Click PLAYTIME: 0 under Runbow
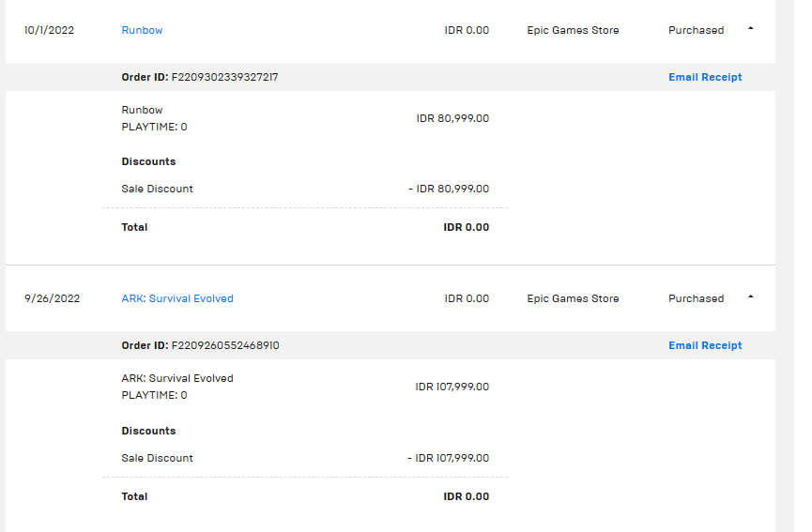This screenshot has width=812, height=532. [154, 127]
